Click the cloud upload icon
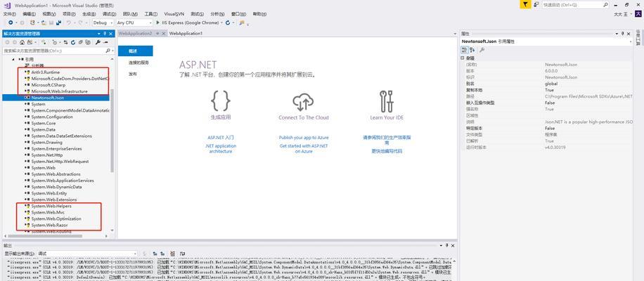Screen dimensions: 644x281 point(303,102)
